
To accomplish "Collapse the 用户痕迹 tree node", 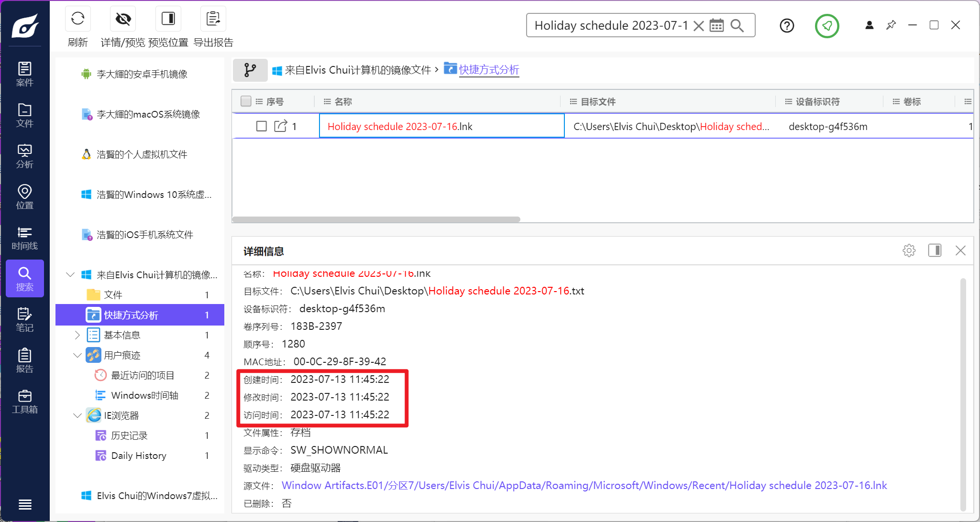I will (77, 355).
